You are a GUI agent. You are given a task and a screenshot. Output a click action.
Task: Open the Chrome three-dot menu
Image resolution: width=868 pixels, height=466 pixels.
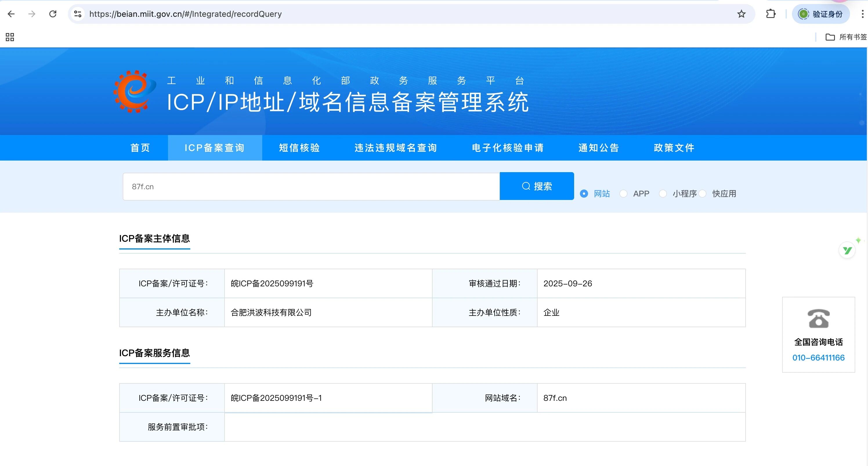coord(862,14)
